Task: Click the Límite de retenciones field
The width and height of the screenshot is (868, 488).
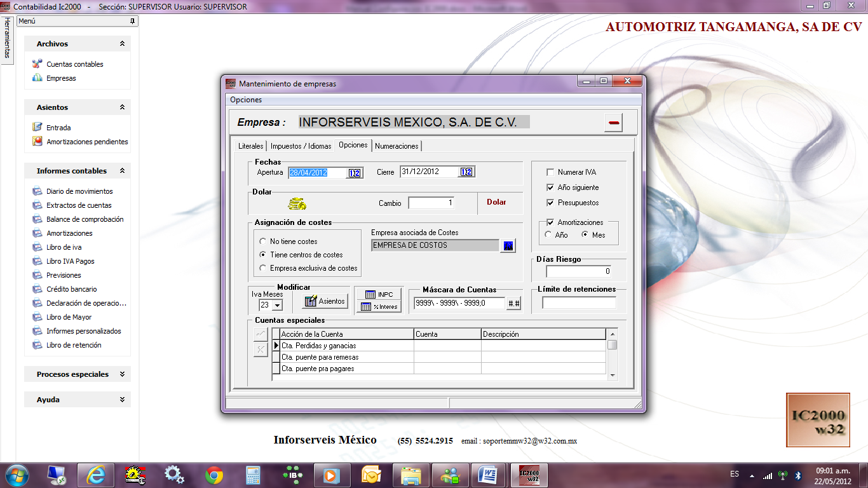Action: [x=579, y=303]
